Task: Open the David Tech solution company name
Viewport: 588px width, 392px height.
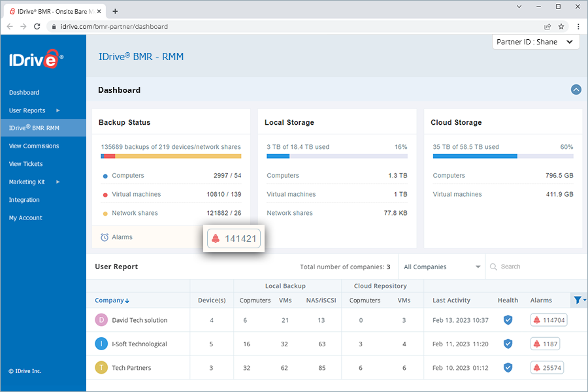Action: (140, 320)
